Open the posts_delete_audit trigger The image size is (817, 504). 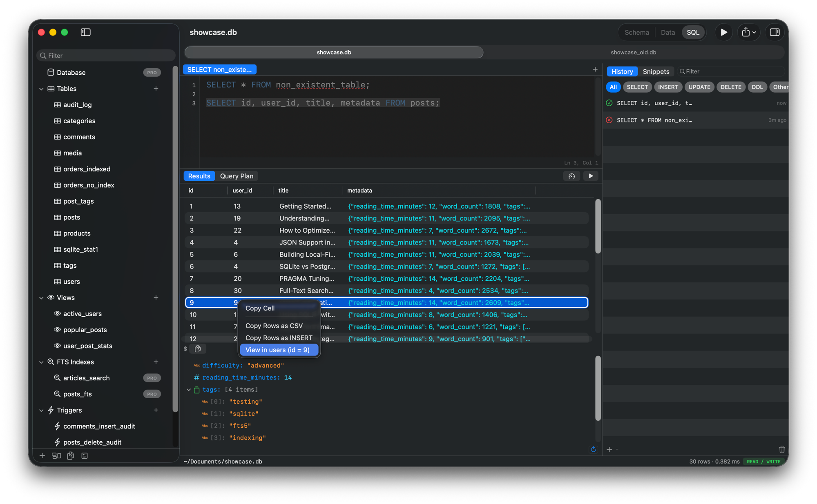click(x=92, y=442)
